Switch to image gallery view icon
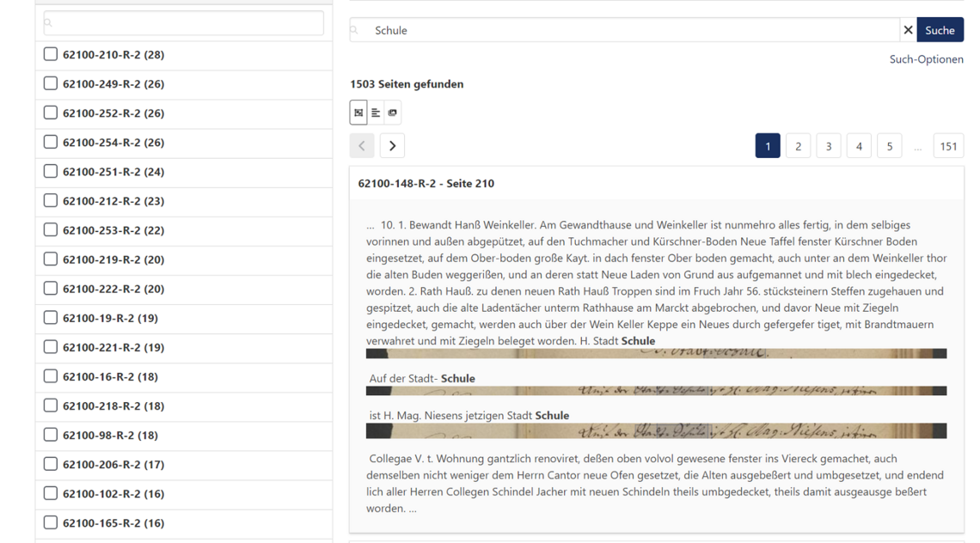Viewport: 980px width, 543px height. 393,113
